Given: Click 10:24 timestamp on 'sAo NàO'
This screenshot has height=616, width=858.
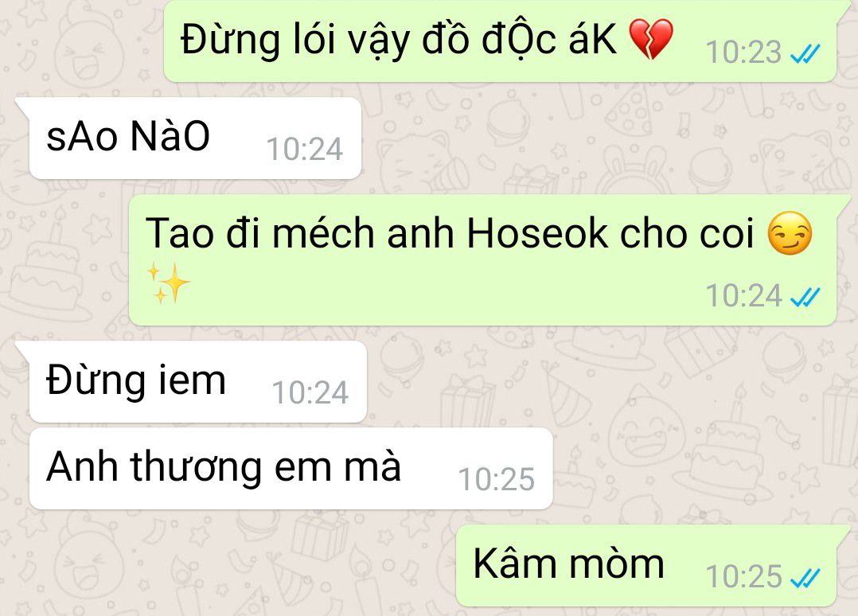Looking at the screenshot, I should 305,150.
